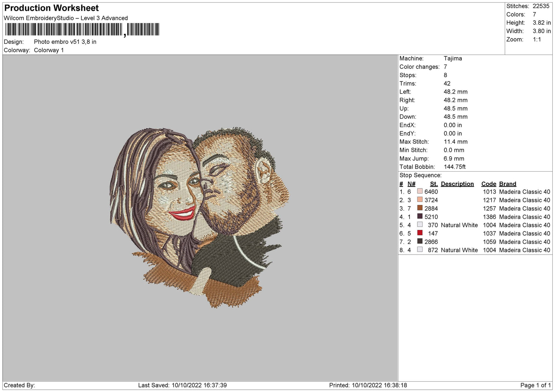Click the Down extent value 48.5 mm
Screen dimensions: 555x392
[456, 117]
